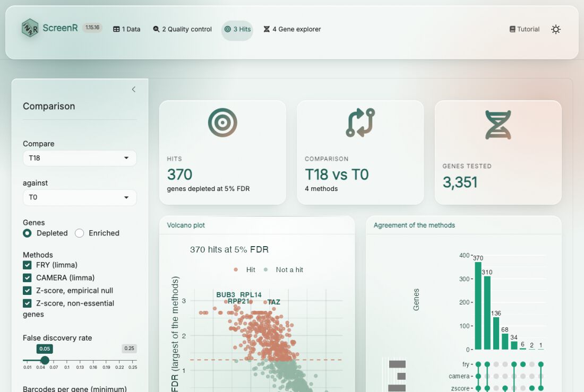Viewport: 584px width, 392px height.
Task: Go to the 4 Gene explorer tab
Action: click(x=293, y=29)
